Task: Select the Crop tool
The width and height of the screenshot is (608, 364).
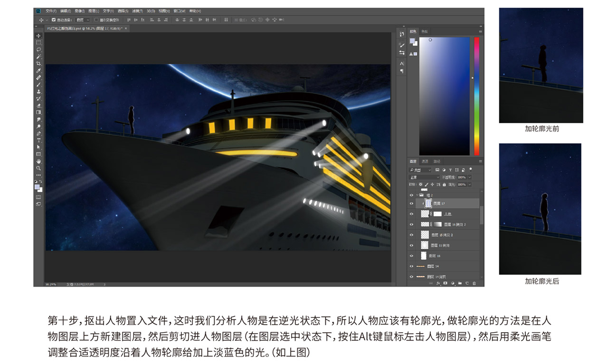Action: (x=38, y=63)
